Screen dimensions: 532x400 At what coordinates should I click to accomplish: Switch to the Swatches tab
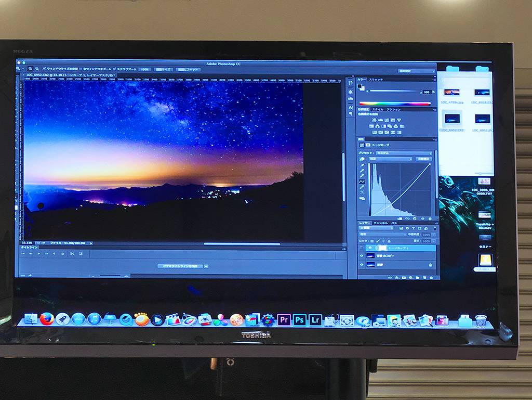pyautogui.click(x=376, y=80)
